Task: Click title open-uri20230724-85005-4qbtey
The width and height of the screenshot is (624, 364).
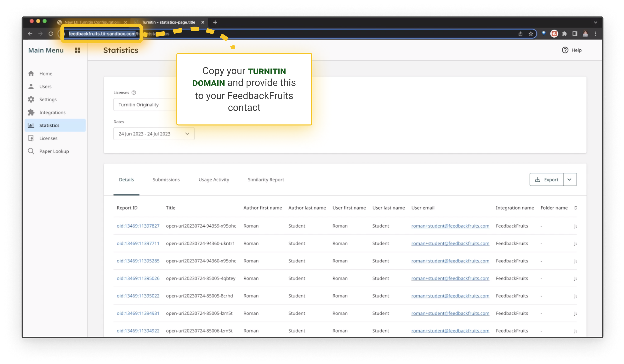Action: point(201,278)
